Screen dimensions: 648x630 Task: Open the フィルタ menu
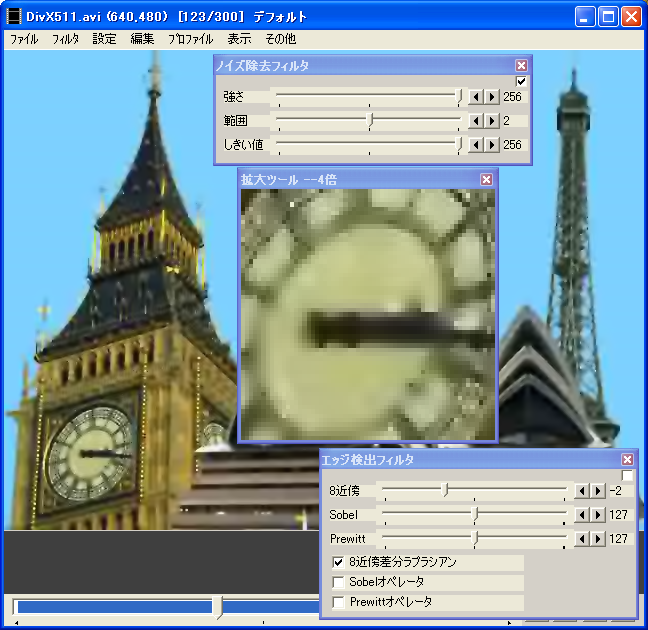point(65,40)
